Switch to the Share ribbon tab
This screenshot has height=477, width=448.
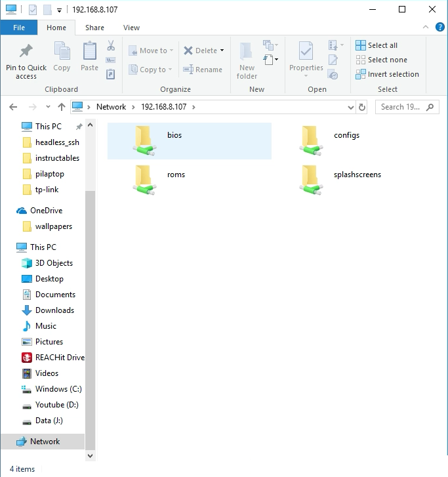pyautogui.click(x=94, y=28)
